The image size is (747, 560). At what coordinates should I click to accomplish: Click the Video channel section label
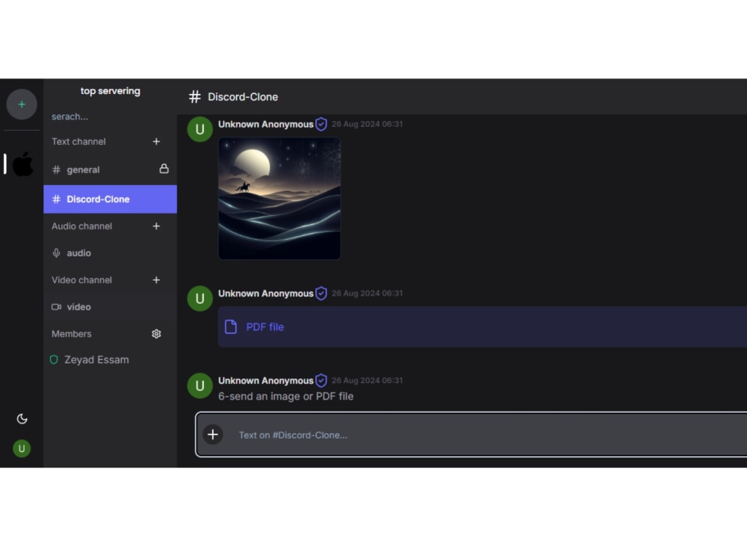82,280
